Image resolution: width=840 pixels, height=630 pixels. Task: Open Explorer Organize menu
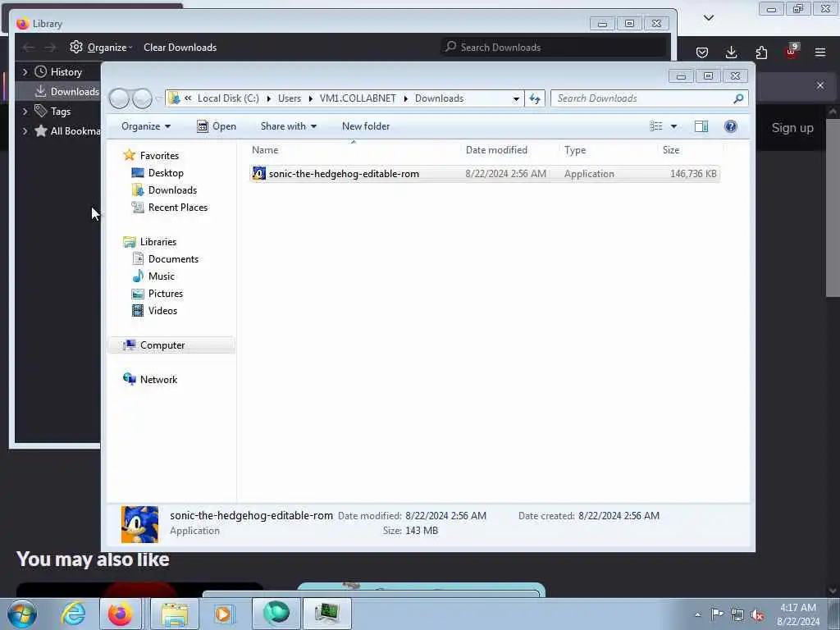(x=146, y=126)
